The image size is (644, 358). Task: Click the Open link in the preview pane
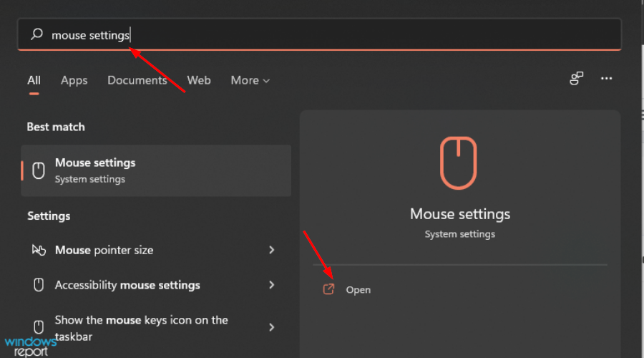358,290
